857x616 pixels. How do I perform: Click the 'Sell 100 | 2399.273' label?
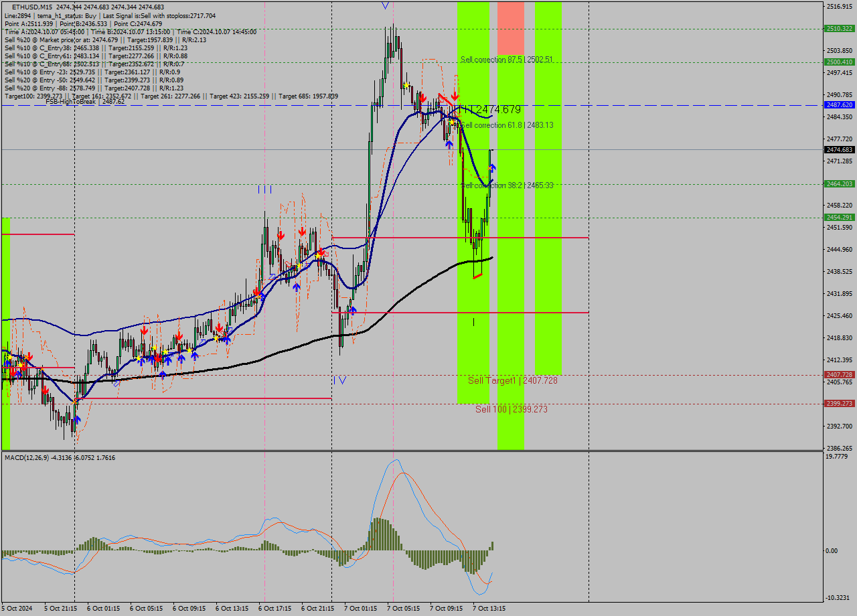click(x=512, y=408)
